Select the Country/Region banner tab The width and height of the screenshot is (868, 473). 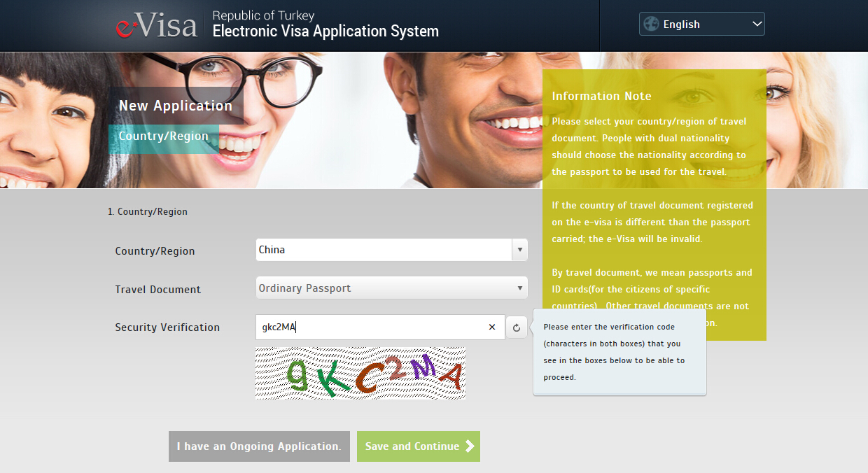point(163,136)
